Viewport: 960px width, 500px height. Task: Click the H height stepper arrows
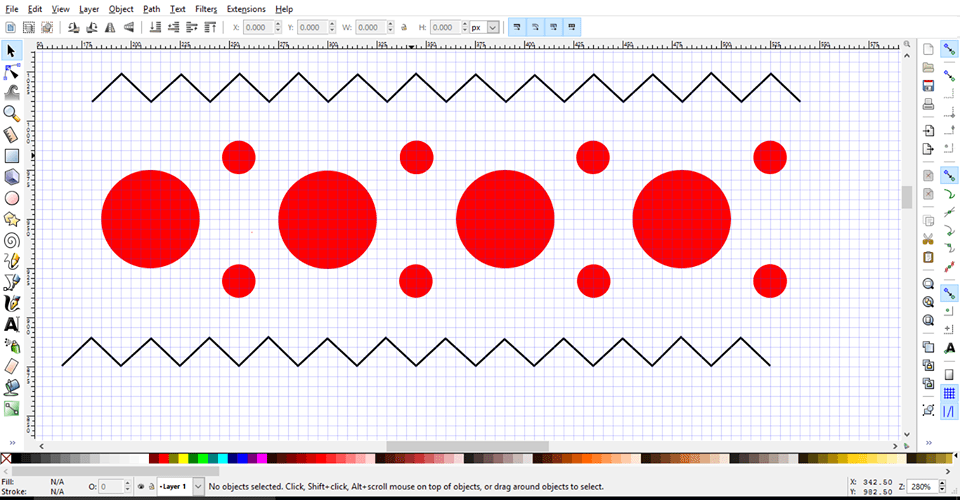coord(464,27)
